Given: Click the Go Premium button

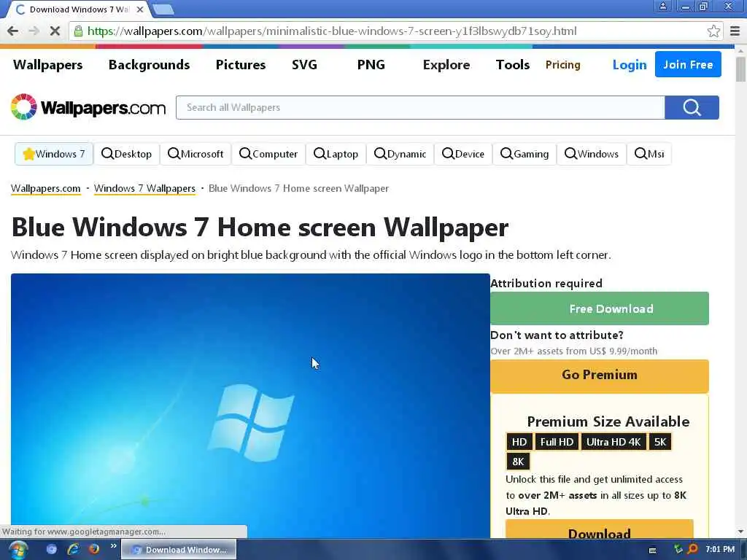Looking at the screenshot, I should (600, 375).
